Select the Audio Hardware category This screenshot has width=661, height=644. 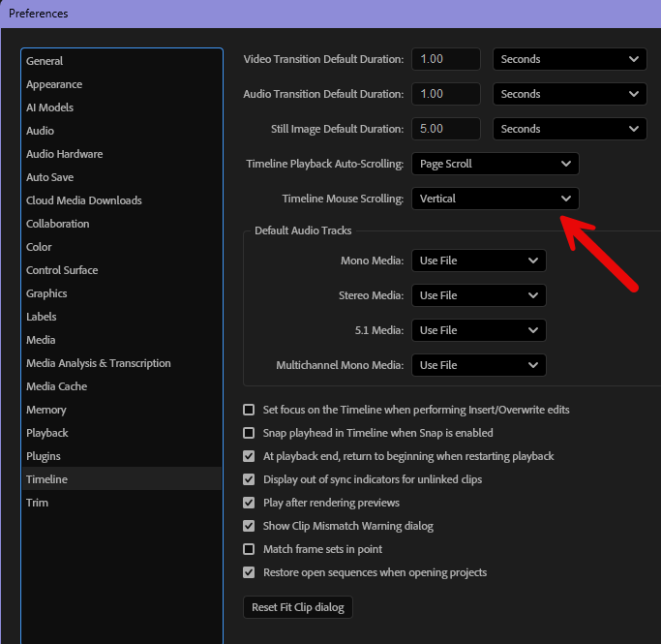coord(64,154)
